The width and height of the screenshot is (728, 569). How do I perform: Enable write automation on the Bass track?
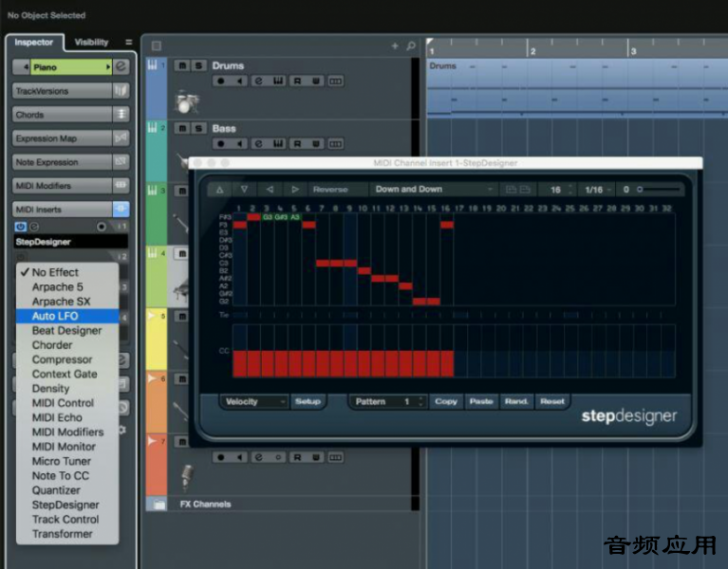coord(316,144)
